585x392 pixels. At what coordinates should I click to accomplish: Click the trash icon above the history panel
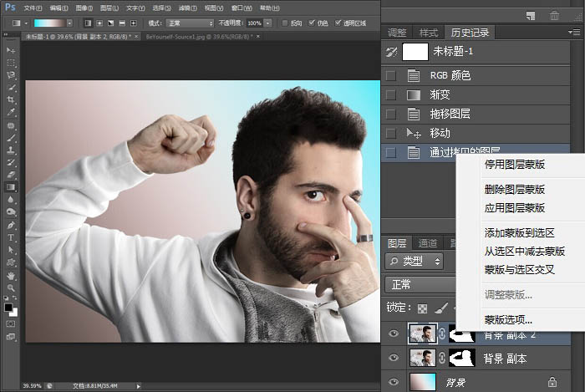click(x=554, y=15)
